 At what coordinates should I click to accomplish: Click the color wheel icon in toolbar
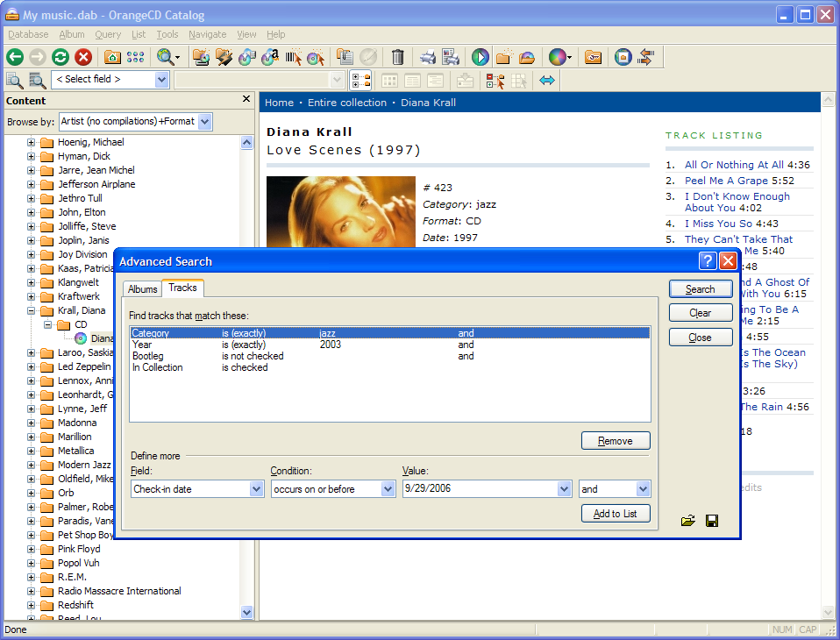click(557, 57)
